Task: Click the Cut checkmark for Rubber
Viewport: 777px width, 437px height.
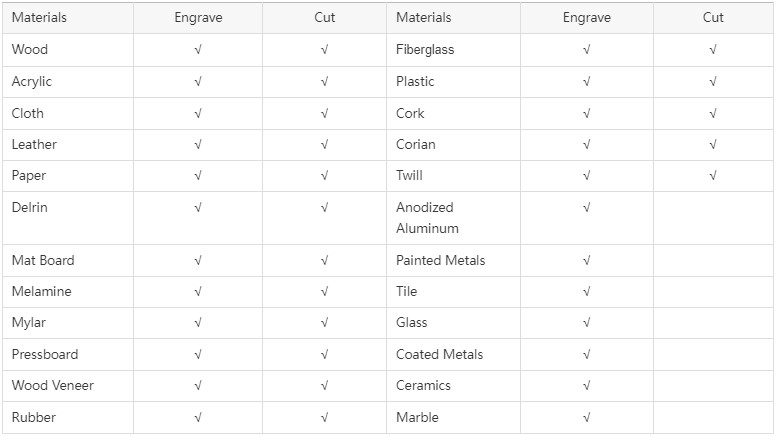Action: coord(324,418)
